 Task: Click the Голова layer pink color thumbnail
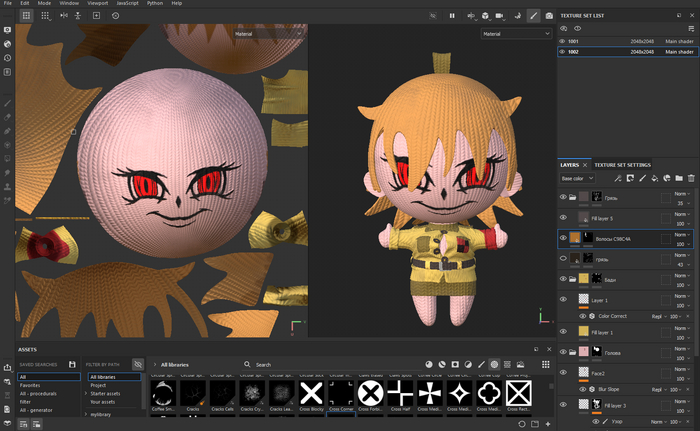[x=583, y=352]
